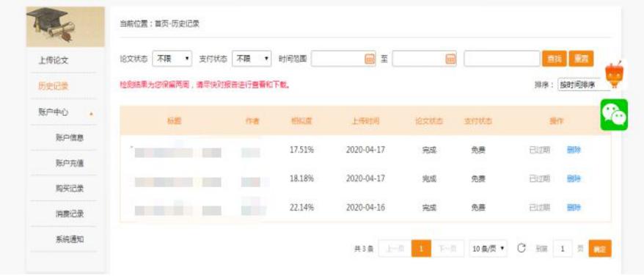
Task: Click the 下一页 next page button
Action: (447, 248)
